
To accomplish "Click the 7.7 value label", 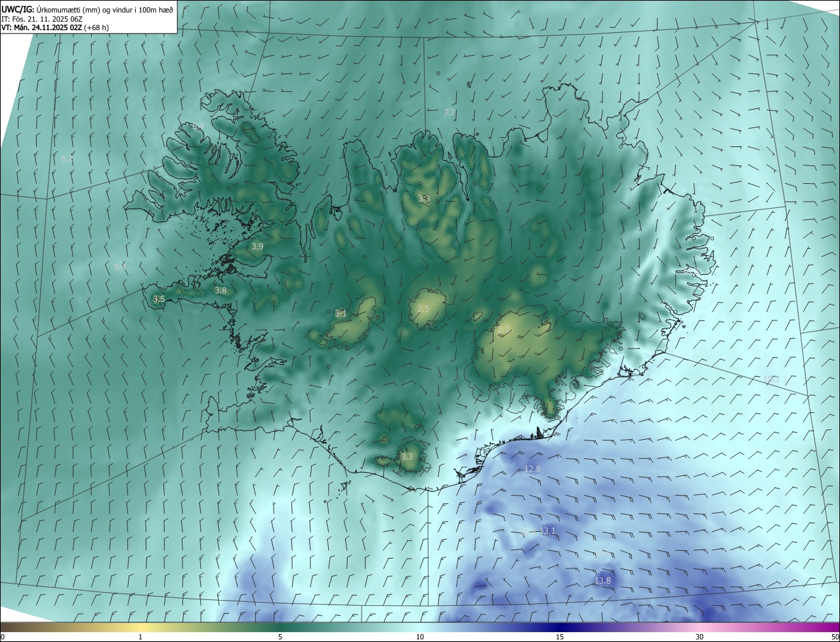I will click(450, 113).
